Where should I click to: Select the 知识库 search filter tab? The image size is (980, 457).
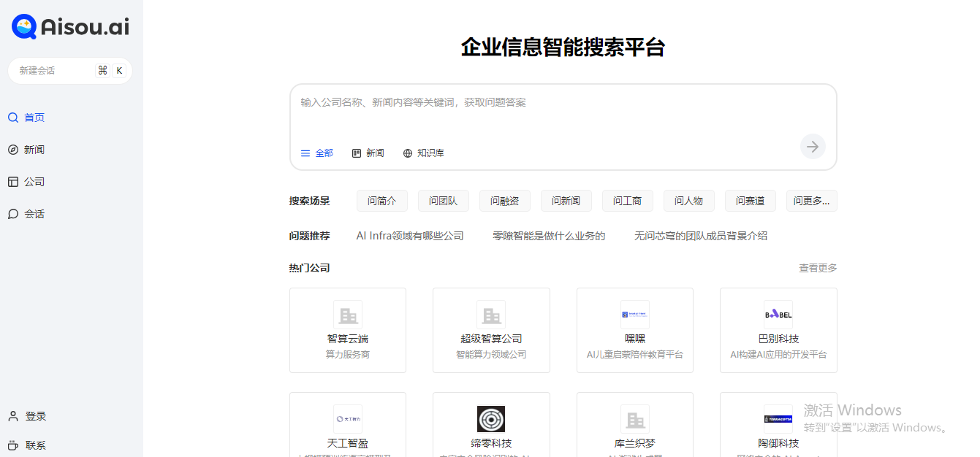click(423, 153)
